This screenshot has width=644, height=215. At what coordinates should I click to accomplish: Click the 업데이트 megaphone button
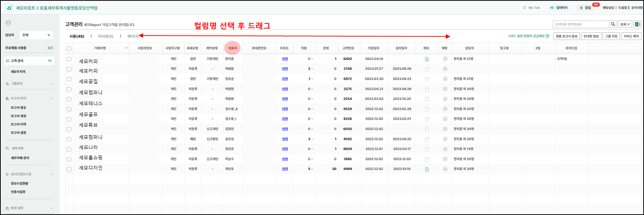[x=559, y=8]
